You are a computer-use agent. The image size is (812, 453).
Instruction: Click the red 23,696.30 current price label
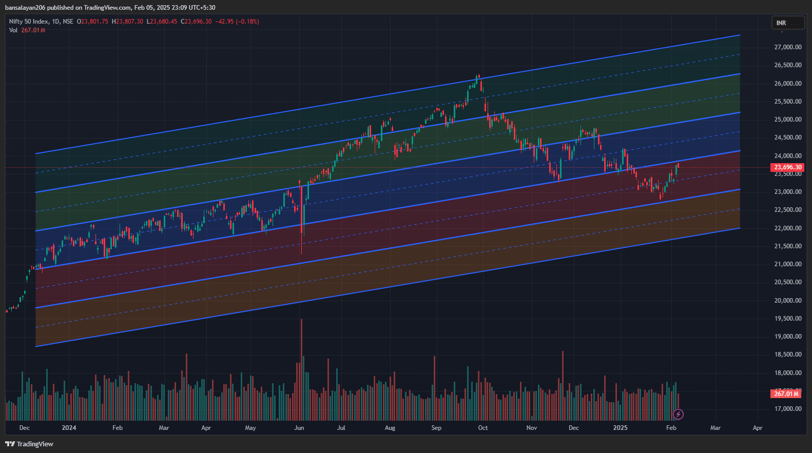(x=787, y=167)
